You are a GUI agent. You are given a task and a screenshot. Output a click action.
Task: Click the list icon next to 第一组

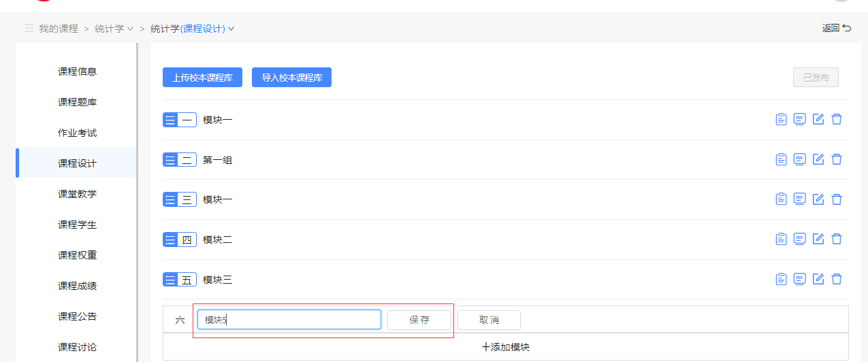point(171,160)
